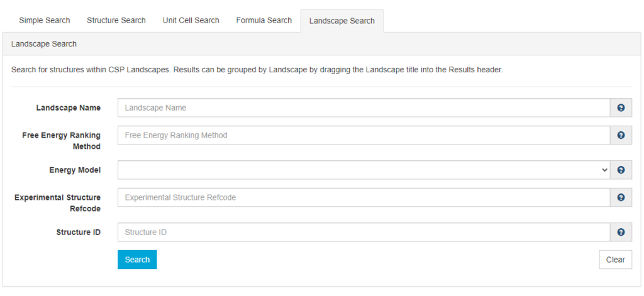Select the Experimental Structure Refcode input
This screenshot has height=296, width=644.
coord(364,197)
